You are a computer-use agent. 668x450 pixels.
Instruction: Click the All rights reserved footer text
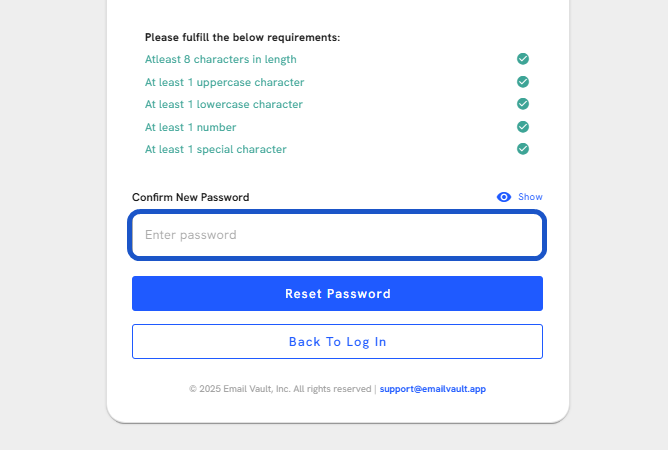tap(332, 389)
